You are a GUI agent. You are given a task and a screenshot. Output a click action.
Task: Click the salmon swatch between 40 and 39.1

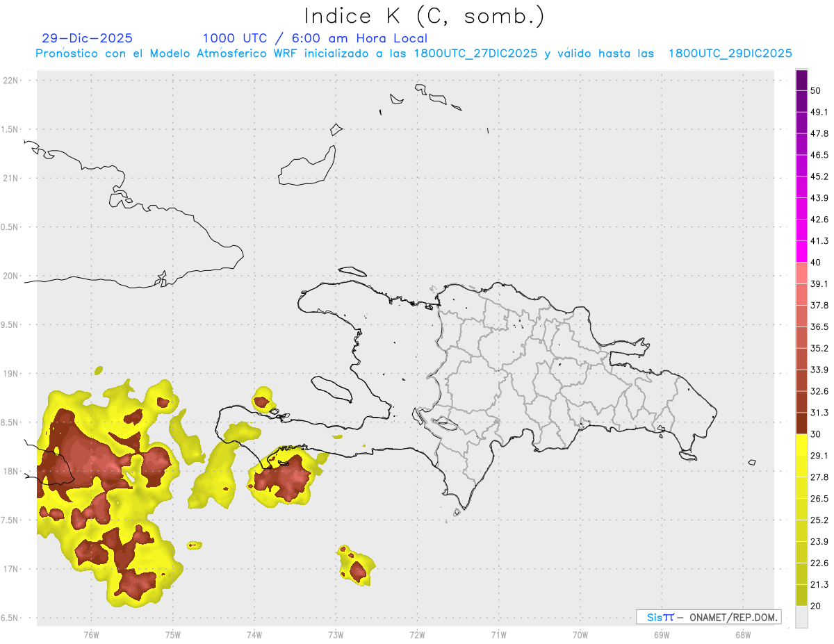pyautogui.click(x=801, y=273)
